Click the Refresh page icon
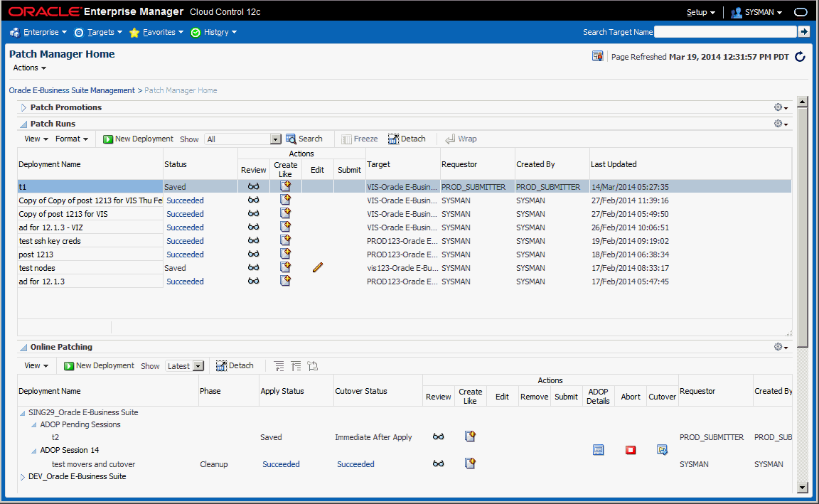 pos(801,57)
